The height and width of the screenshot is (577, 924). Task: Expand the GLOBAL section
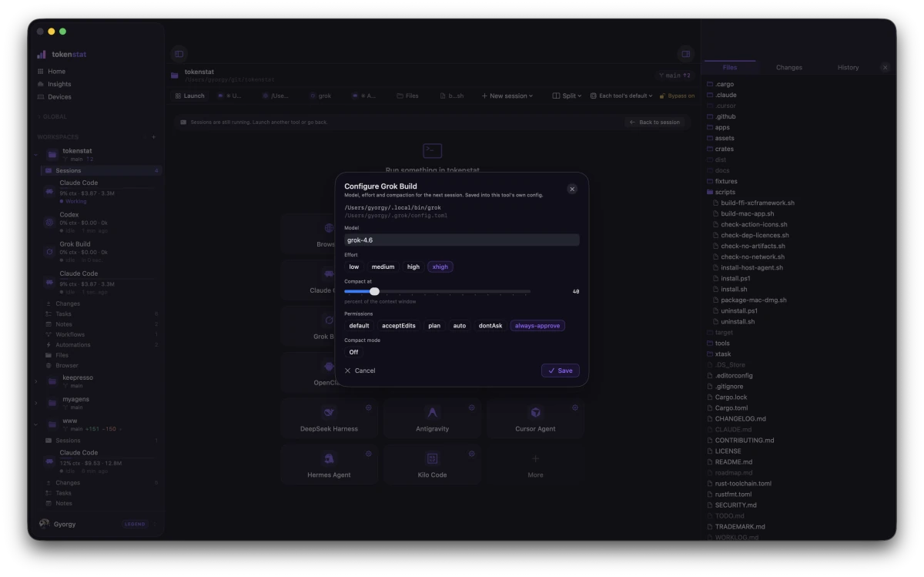click(54, 116)
